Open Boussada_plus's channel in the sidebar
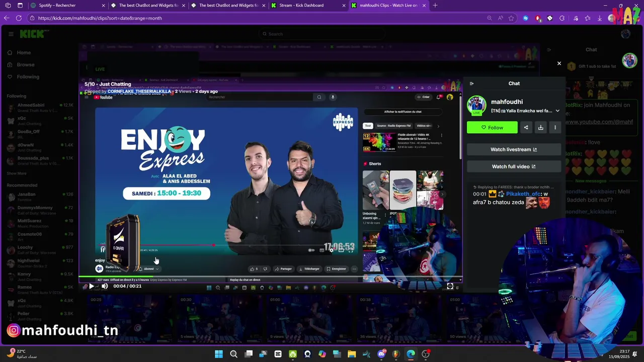This screenshot has width=644, height=362. pos(40,160)
